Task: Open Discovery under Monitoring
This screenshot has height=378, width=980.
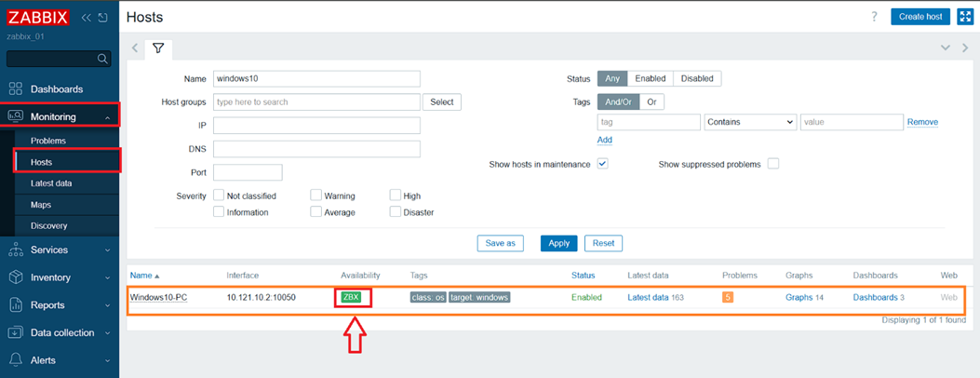Action: pyautogui.click(x=48, y=225)
